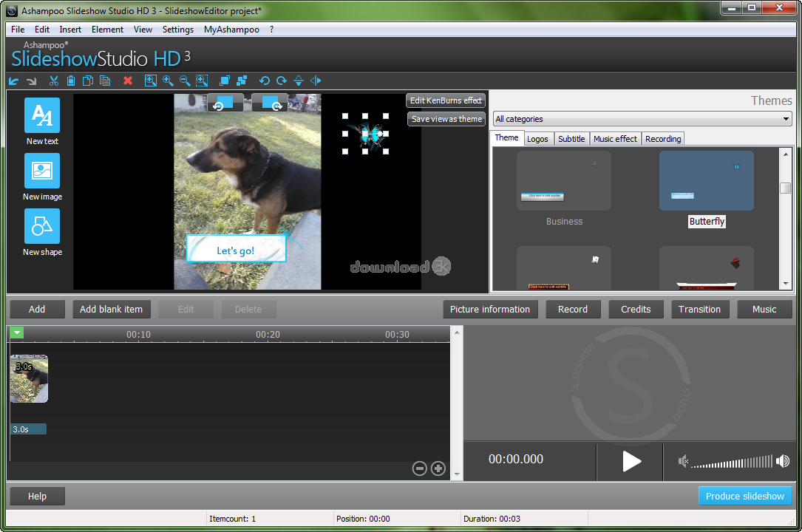Click the zoom selection dotted magnifier icon
Viewport: 802px width, 532px height.
pos(202,81)
